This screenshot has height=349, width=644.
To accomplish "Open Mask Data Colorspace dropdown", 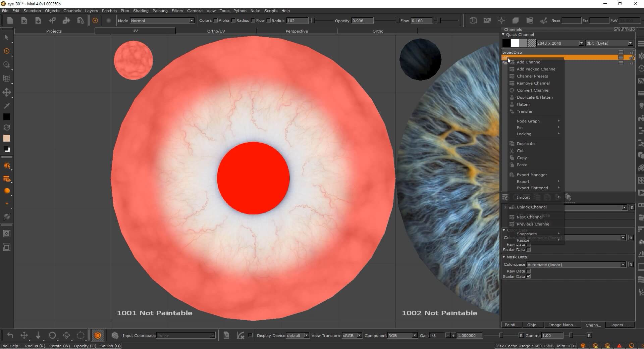I will pyautogui.click(x=576, y=264).
